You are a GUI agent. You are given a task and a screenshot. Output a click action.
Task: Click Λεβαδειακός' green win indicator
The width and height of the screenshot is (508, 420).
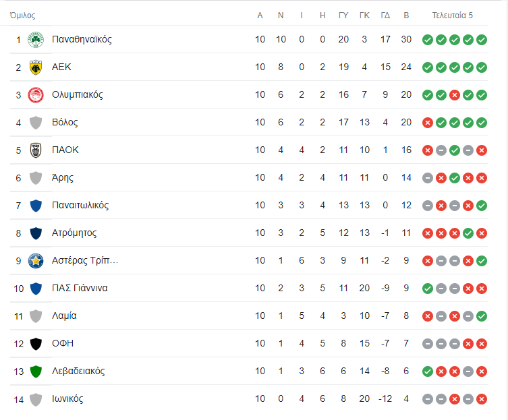coord(428,371)
